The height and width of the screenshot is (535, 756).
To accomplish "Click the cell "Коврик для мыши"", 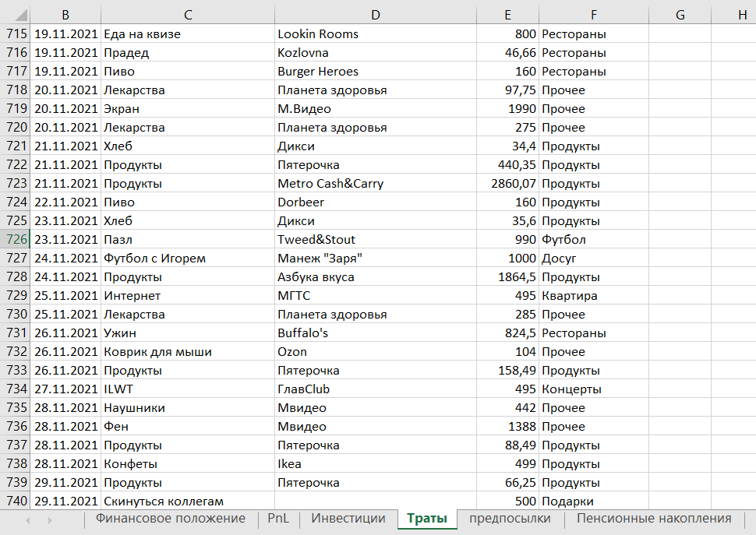I will tap(188, 351).
